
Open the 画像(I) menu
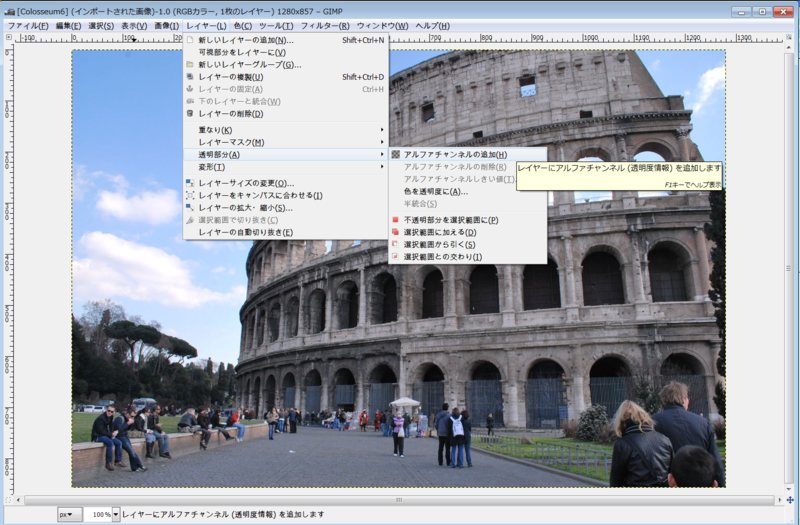pos(166,26)
